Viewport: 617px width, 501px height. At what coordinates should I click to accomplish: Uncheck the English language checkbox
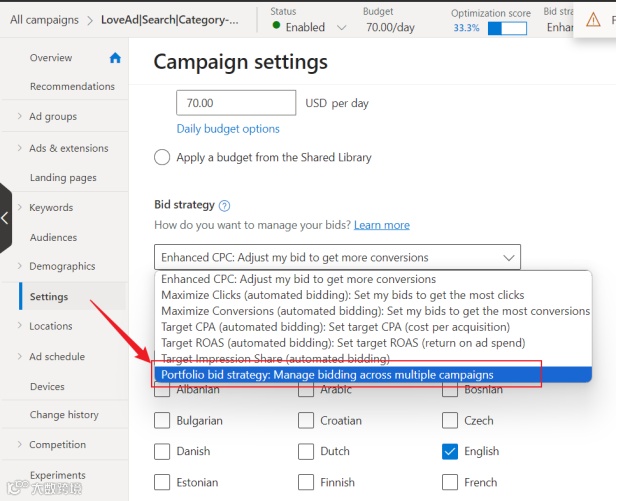(x=450, y=451)
